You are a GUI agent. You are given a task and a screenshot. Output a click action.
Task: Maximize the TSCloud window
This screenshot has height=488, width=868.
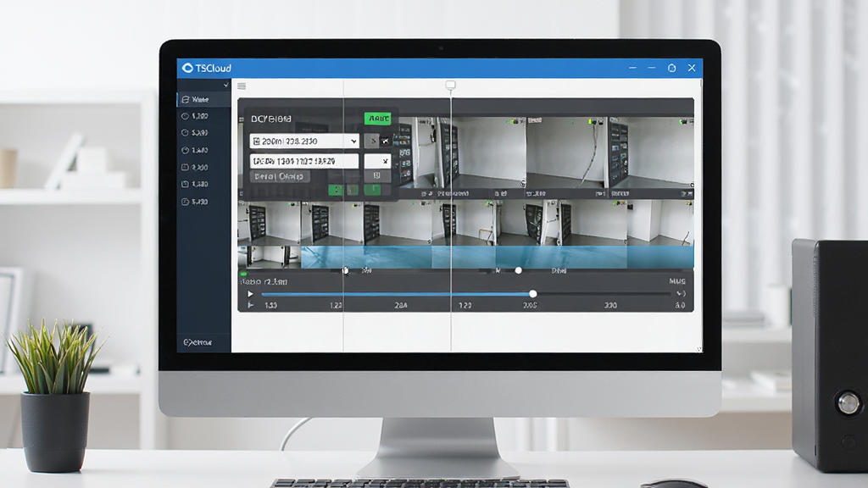pos(671,68)
